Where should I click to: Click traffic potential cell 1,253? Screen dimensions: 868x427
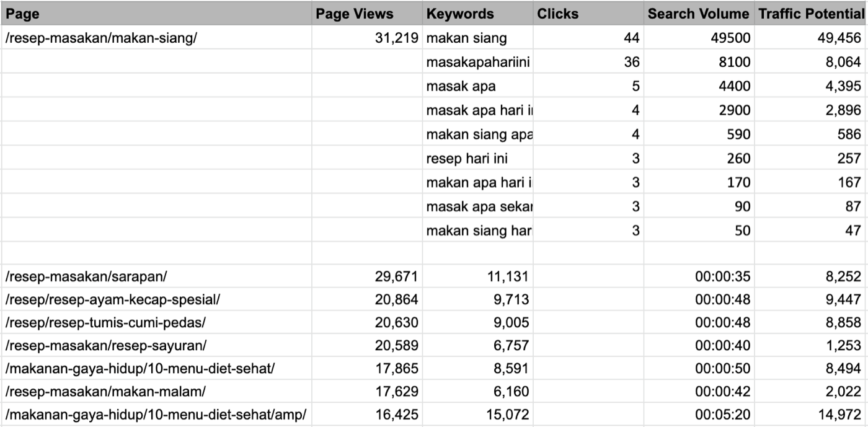(811, 345)
